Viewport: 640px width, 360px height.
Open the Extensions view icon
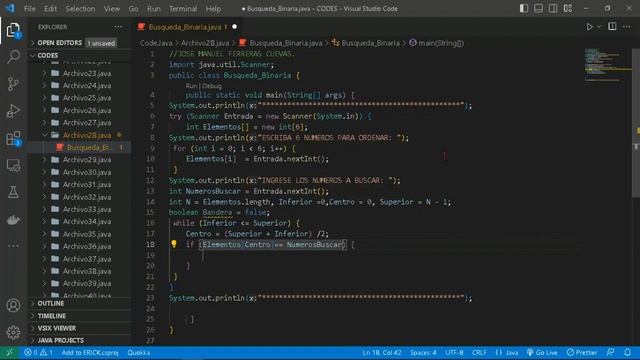click(x=13, y=138)
